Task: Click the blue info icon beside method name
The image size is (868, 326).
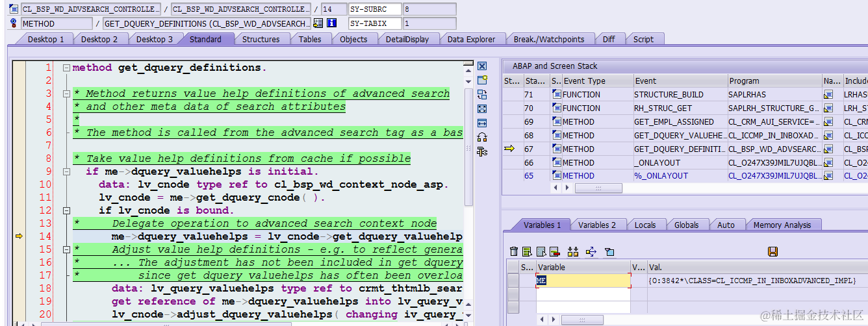Action: tap(332, 23)
